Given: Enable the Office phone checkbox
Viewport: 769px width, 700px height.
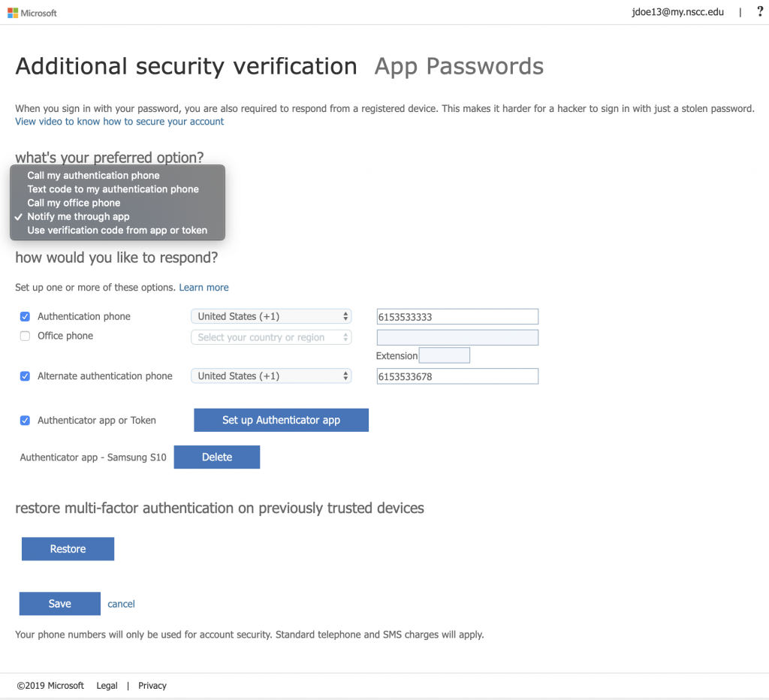Looking at the screenshot, I should click(25, 336).
